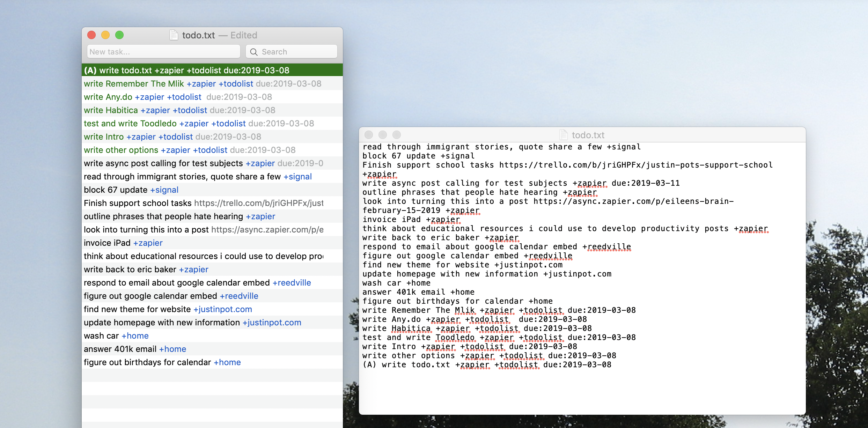
Task: Click into the Search field
Action: pyautogui.click(x=297, y=52)
